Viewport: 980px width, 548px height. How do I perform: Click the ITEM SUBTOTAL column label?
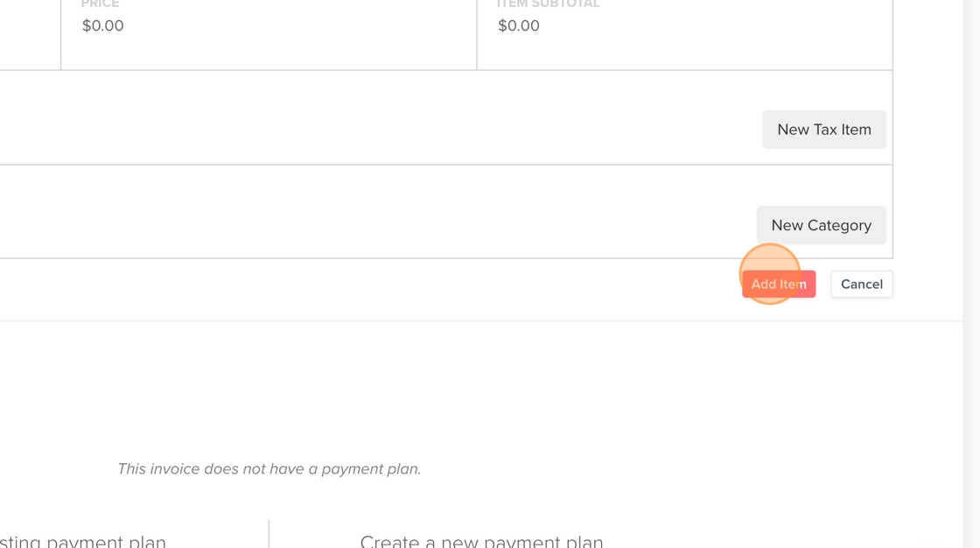(548, 4)
